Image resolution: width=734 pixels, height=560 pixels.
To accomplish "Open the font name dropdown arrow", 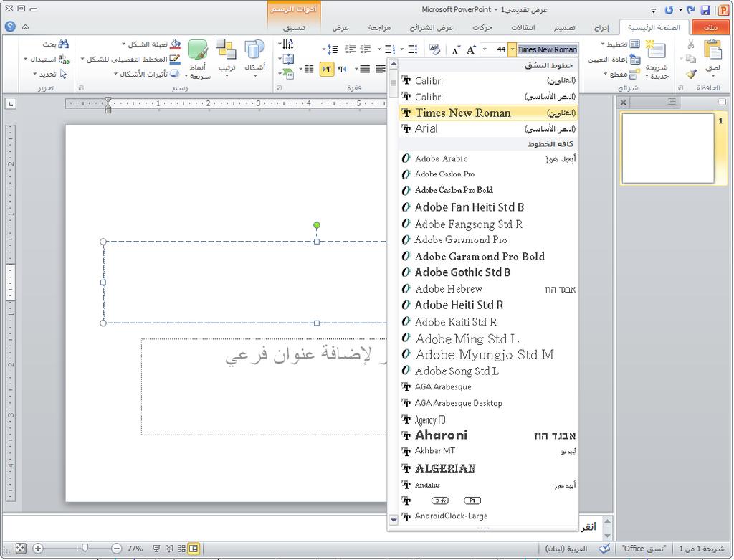I will (513, 49).
